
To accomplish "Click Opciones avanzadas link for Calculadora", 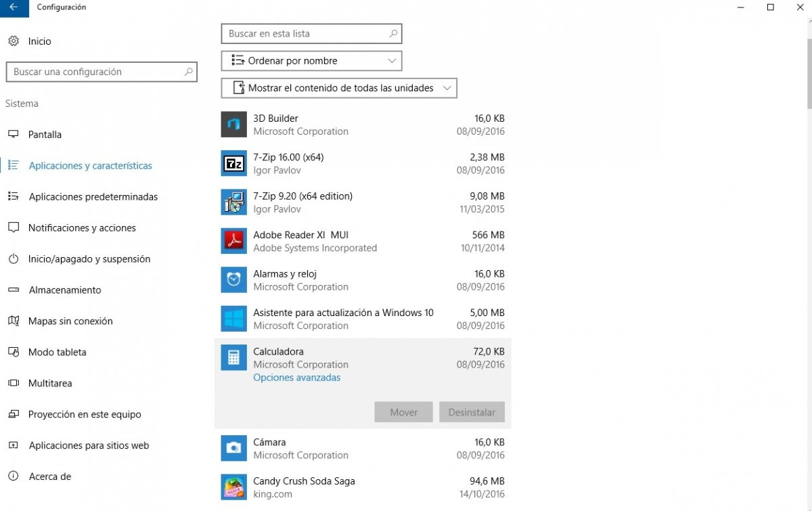I will (x=297, y=378).
